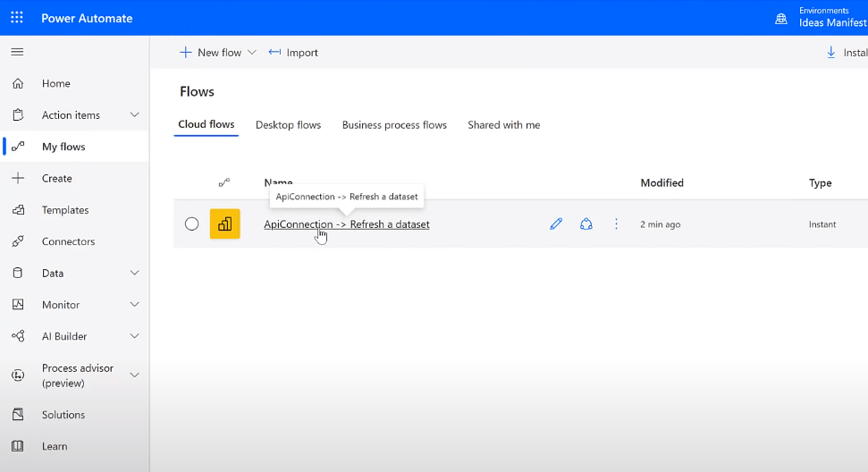
Task: Switch to the Desktop flows tab
Action: click(x=288, y=125)
